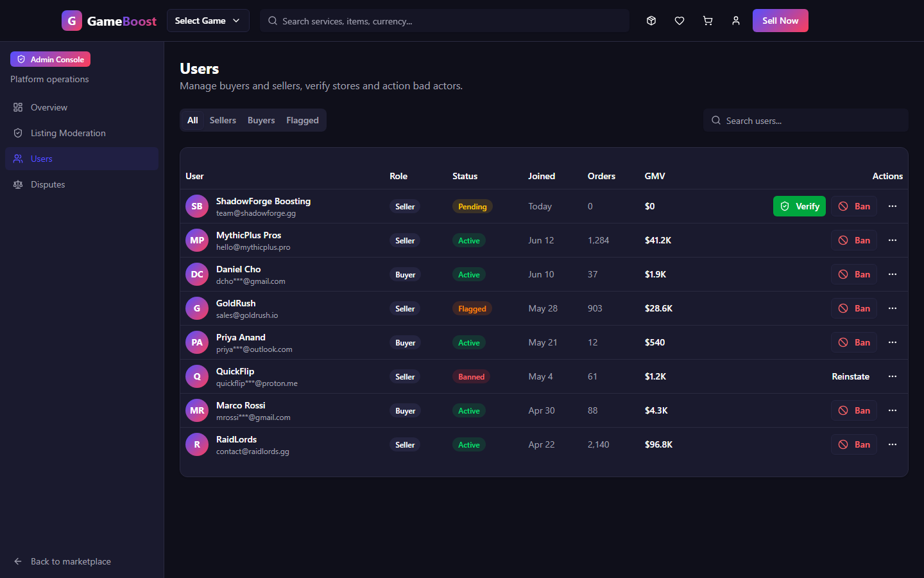Reinstate the QuickFlip seller
The height and width of the screenshot is (578, 924).
[851, 376]
